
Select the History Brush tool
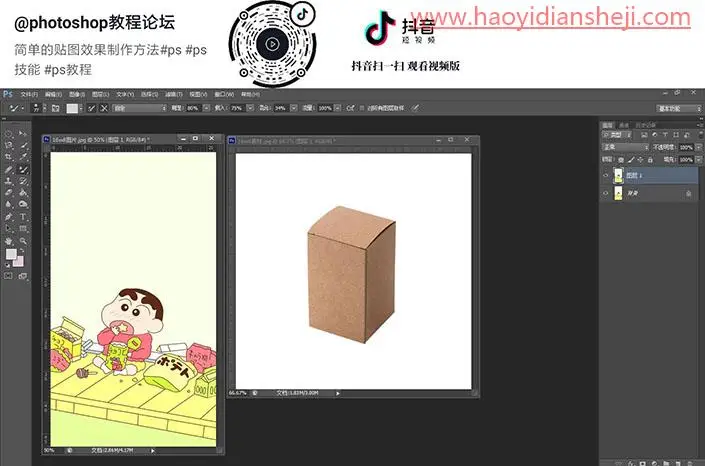click(x=23, y=181)
